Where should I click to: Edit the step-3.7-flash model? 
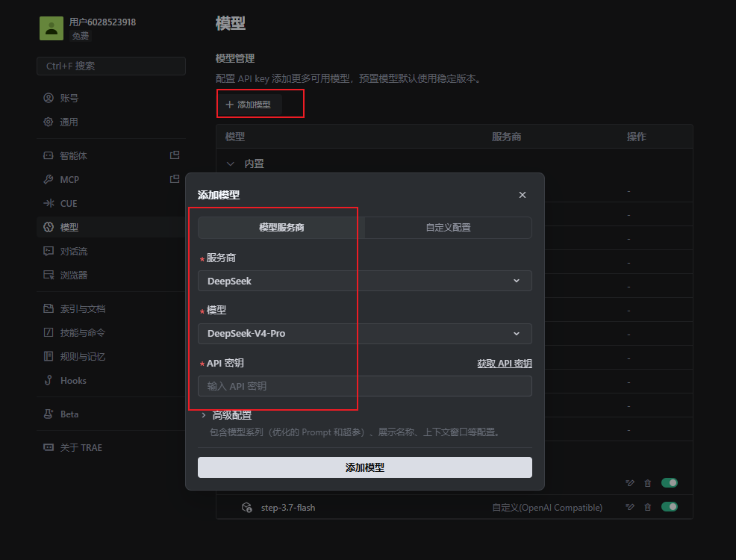click(630, 507)
